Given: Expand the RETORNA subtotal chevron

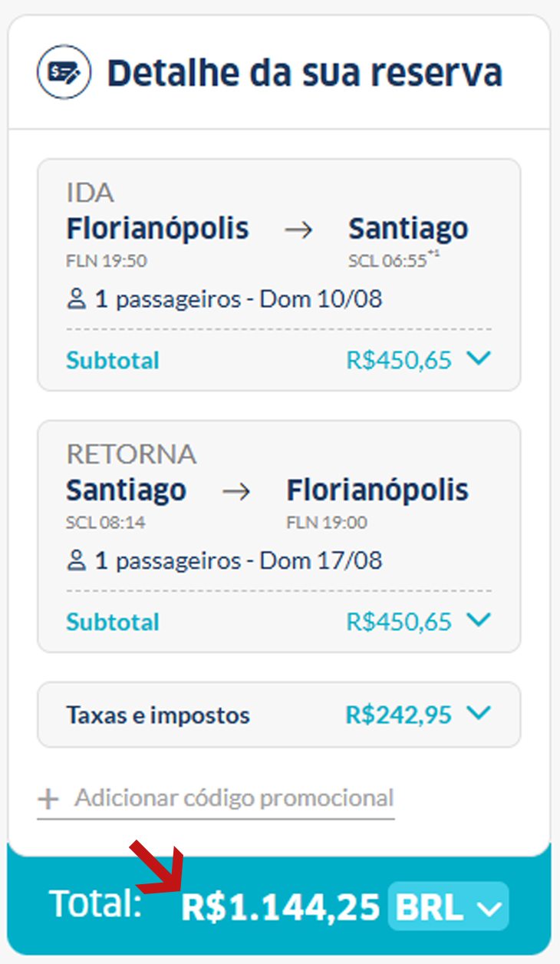Looking at the screenshot, I should coord(479,620).
